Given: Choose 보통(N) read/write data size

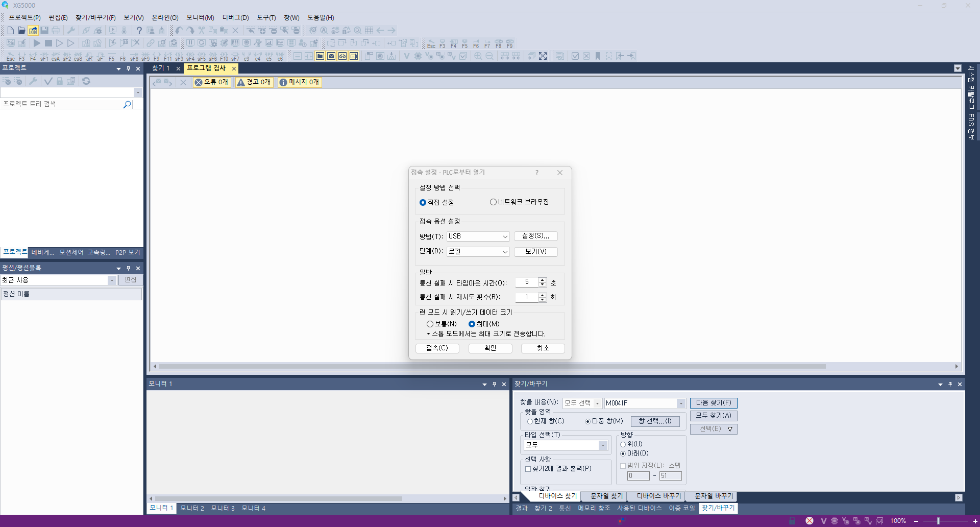Looking at the screenshot, I should [x=430, y=324].
